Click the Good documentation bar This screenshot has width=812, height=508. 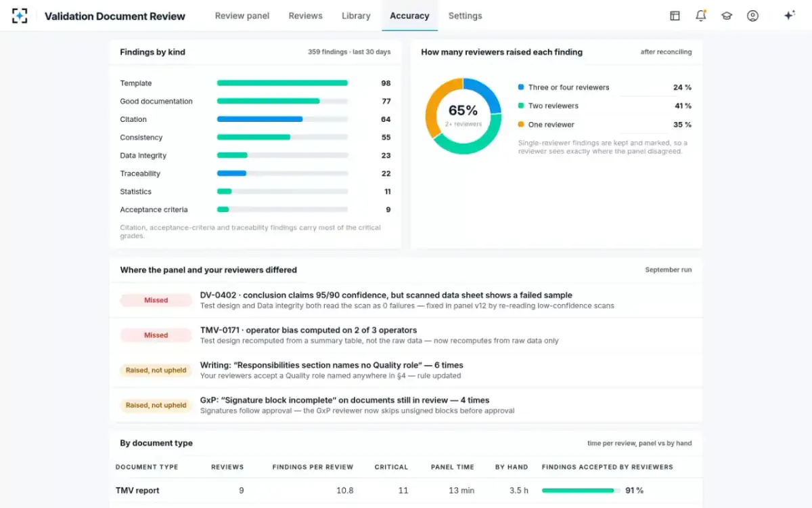point(282,101)
